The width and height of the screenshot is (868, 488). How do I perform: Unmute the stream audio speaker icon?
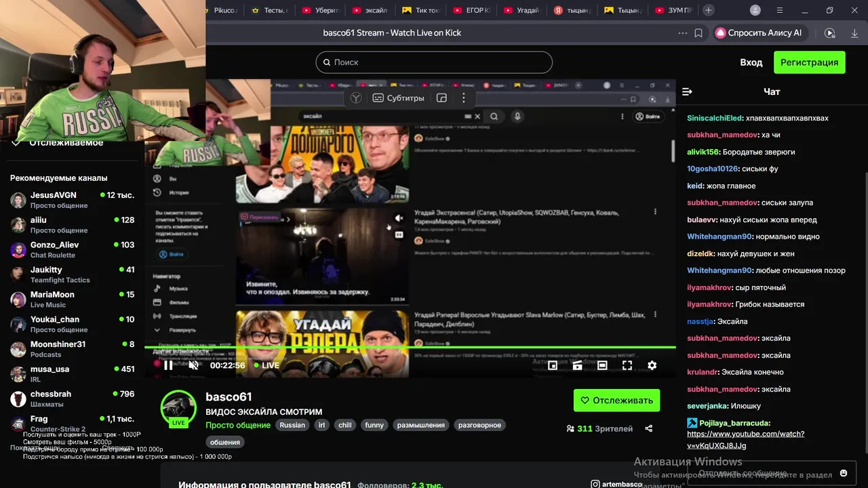coord(193,365)
